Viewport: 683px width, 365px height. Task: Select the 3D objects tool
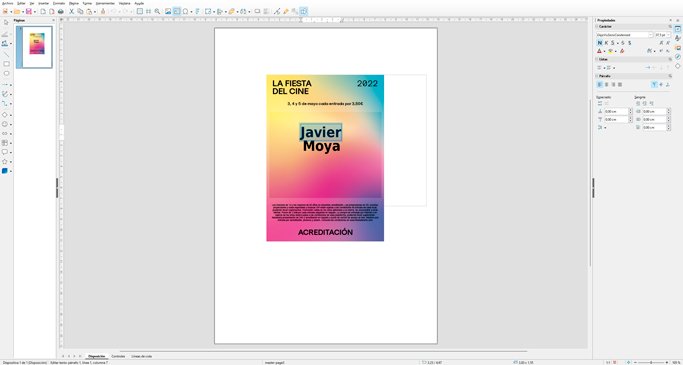pos(5,171)
